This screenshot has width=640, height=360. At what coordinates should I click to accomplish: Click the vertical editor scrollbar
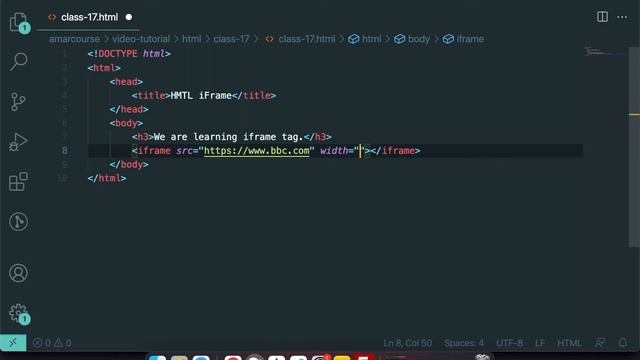click(634, 147)
